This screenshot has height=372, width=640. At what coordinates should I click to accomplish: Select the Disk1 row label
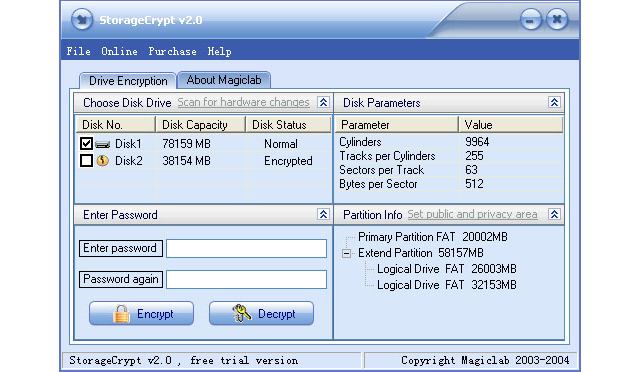[x=128, y=144]
